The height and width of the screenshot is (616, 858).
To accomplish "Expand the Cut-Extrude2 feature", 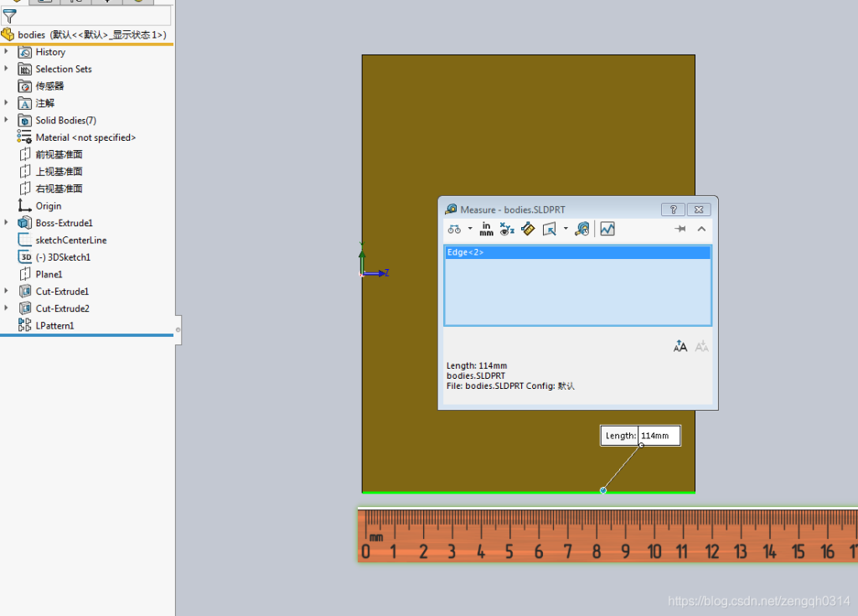I will [6, 308].
